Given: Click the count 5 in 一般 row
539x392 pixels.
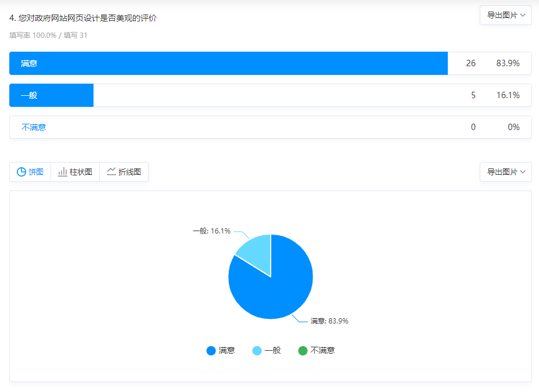Looking at the screenshot, I should point(473,95).
